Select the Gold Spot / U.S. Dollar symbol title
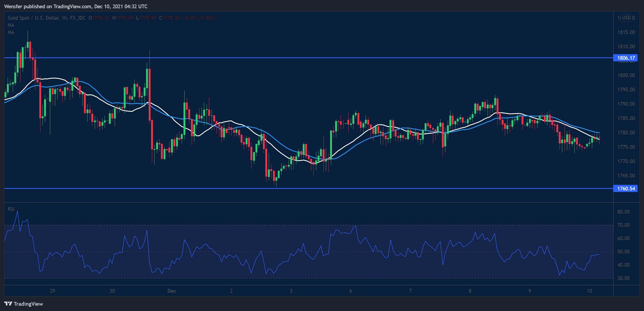This screenshot has width=644, height=311. (x=35, y=18)
